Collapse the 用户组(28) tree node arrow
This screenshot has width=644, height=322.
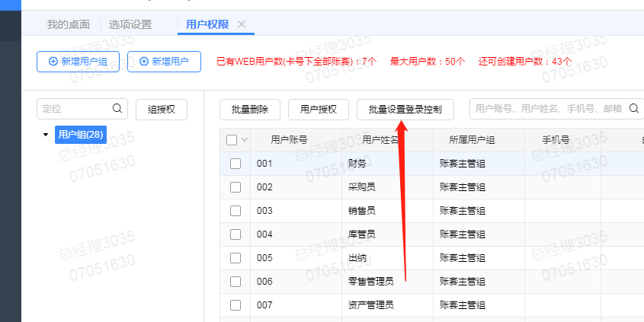[x=46, y=135]
